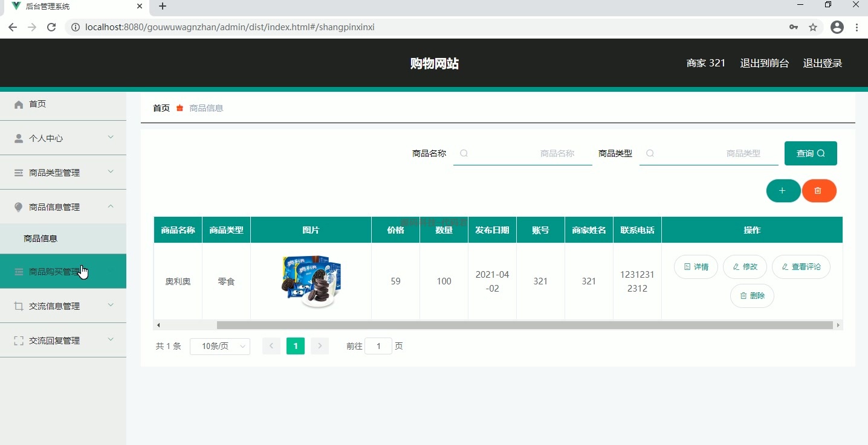Click the magnifier icon in 商品名称 field

[x=464, y=153]
